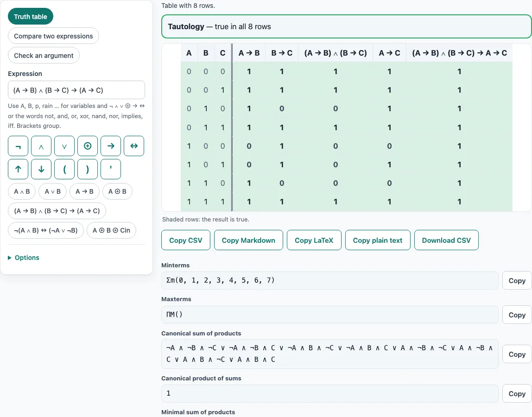Screen dimensions: 532x417
Task: Copy the Canonical sum of products
Action: (x=517, y=354)
